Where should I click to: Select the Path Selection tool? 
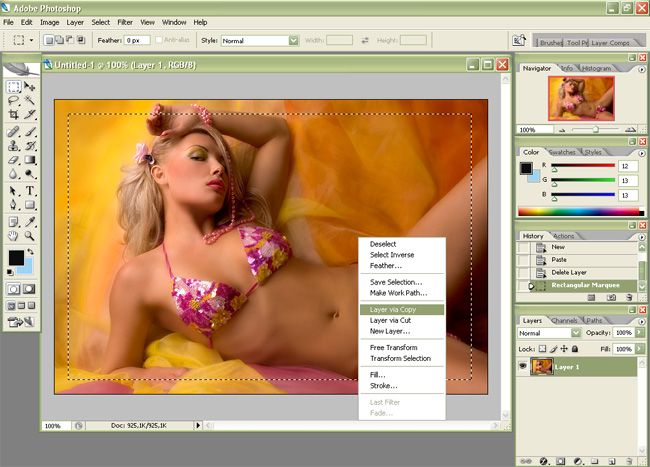(14, 191)
